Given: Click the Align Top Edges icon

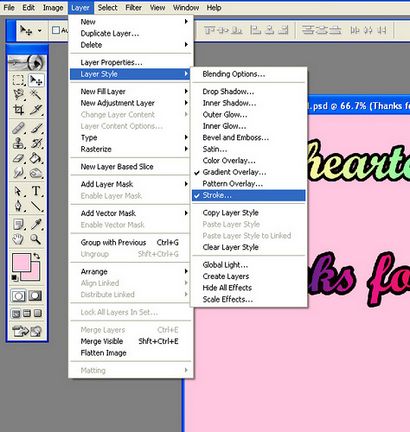Looking at the screenshot, I should point(209,30).
